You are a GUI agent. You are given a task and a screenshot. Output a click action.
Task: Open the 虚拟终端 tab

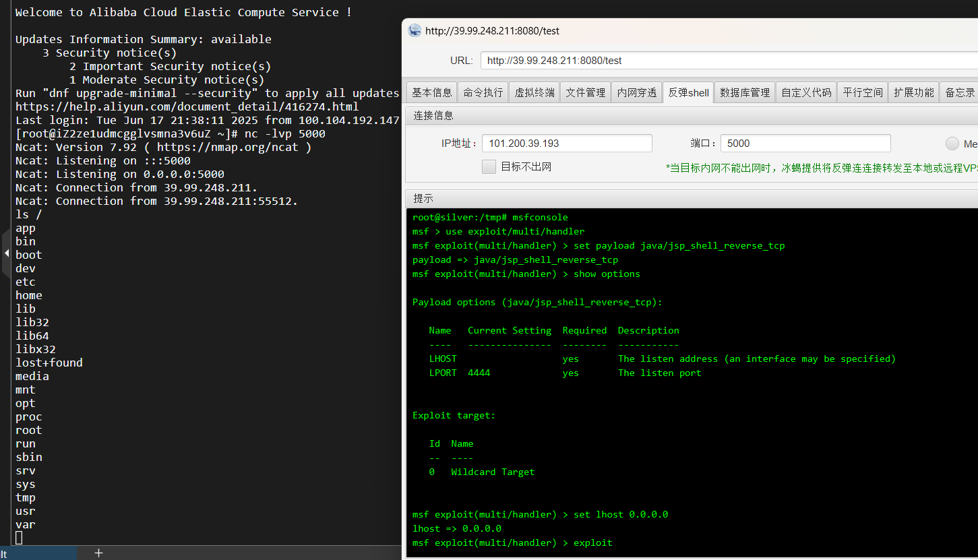534,92
